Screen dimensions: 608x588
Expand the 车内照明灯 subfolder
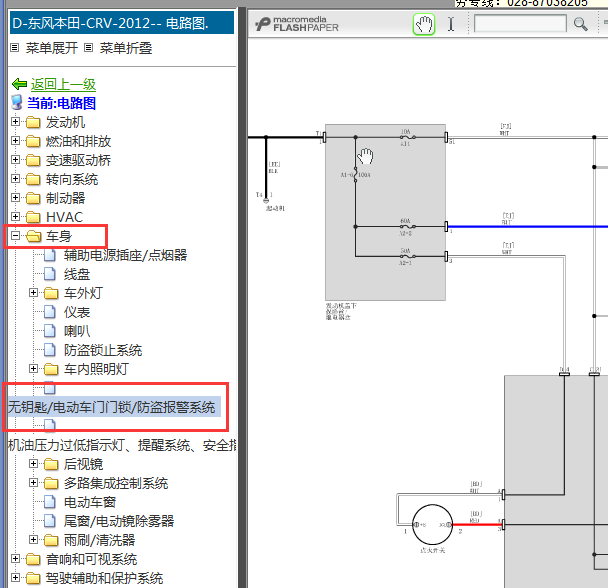[x=33, y=369]
